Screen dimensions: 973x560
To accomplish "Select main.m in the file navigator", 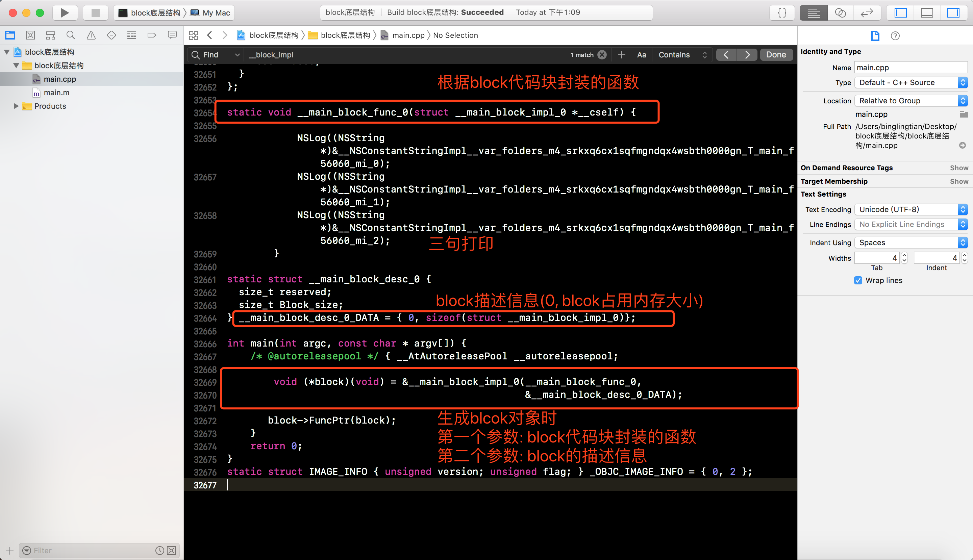I will 56,93.
